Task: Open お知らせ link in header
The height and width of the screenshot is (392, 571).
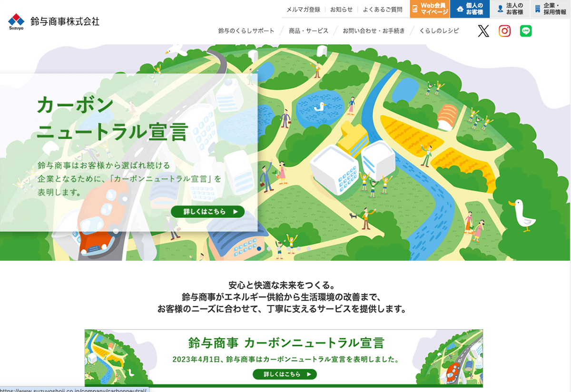Action: 342,9
